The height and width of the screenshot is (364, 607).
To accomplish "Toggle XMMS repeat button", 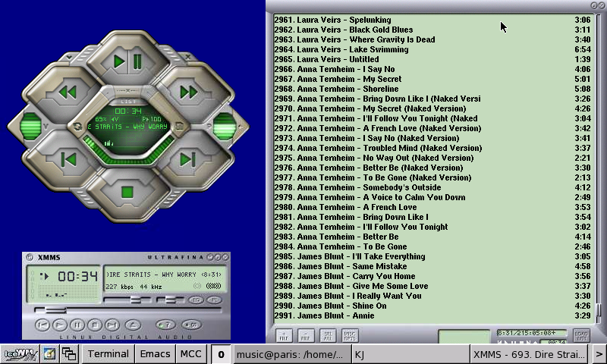I will 191,325.
